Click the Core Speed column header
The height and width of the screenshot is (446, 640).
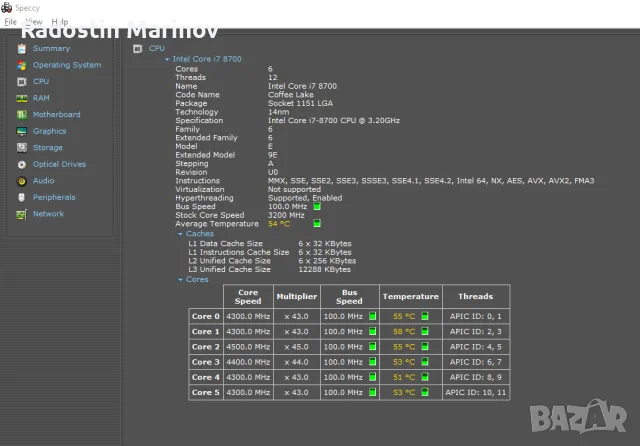point(248,297)
